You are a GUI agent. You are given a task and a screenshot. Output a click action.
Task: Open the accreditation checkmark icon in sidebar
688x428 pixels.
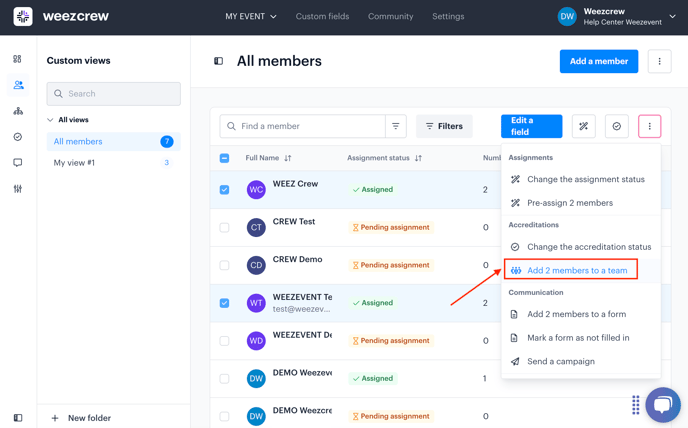pos(18,137)
